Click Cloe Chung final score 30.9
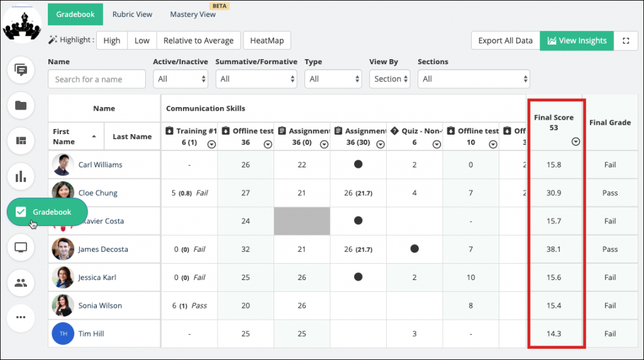The height and width of the screenshot is (360, 644). point(553,193)
